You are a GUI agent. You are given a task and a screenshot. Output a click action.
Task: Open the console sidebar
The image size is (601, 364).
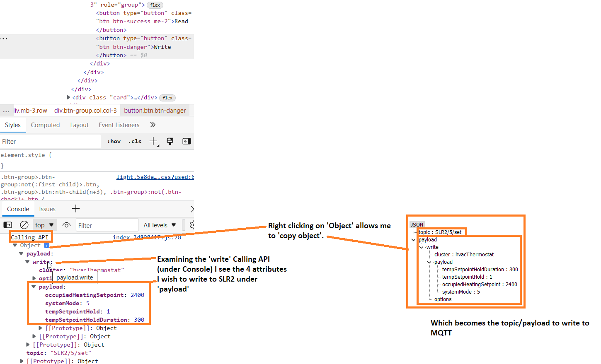click(x=7, y=224)
